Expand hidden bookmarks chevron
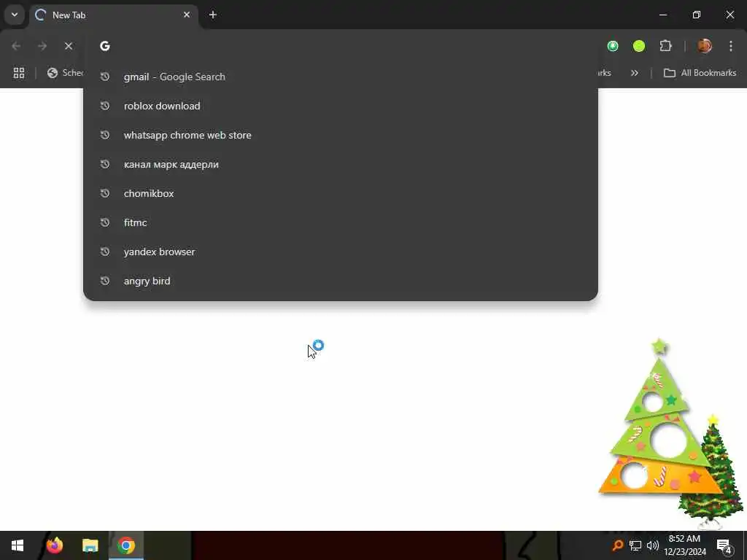This screenshot has height=560, width=747. (x=634, y=73)
